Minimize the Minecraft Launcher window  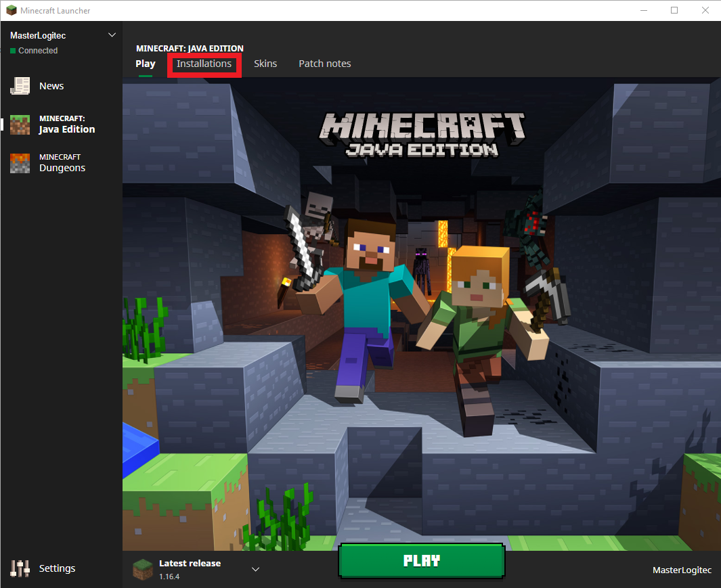tap(644, 10)
